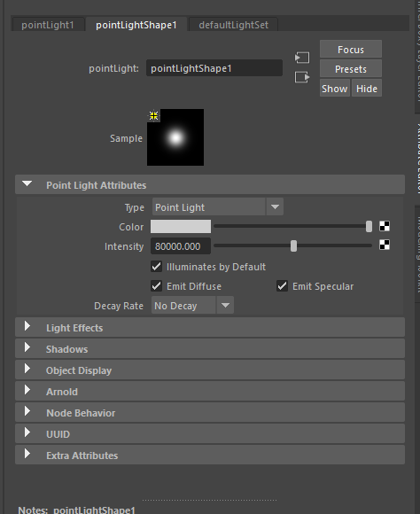Open the light Color swatch picker
This screenshot has height=514, width=420.
(x=181, y=227)
